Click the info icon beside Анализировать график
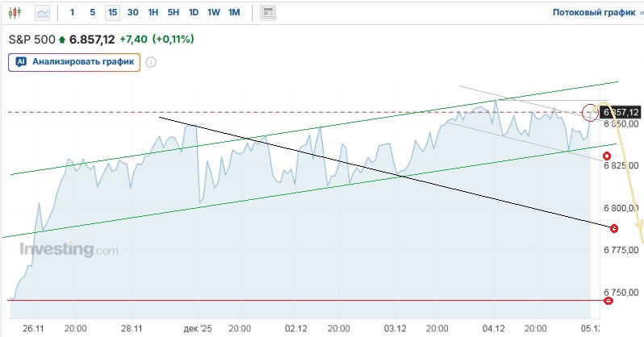 click(x=151, y=62)
